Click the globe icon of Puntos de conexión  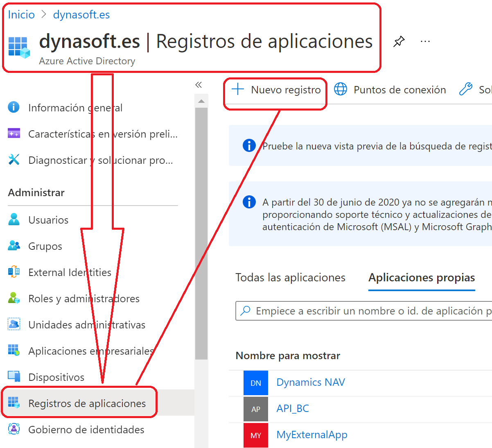coord(341,89)
